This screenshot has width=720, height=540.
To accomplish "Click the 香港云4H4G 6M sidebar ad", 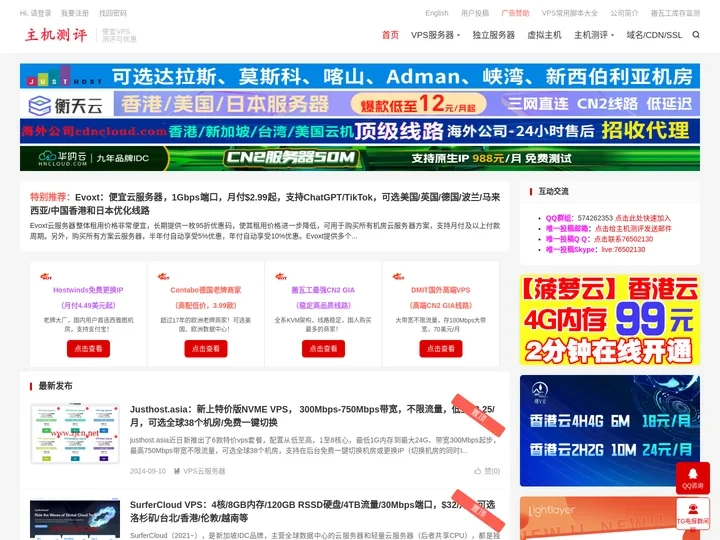I will pos(610,431).
